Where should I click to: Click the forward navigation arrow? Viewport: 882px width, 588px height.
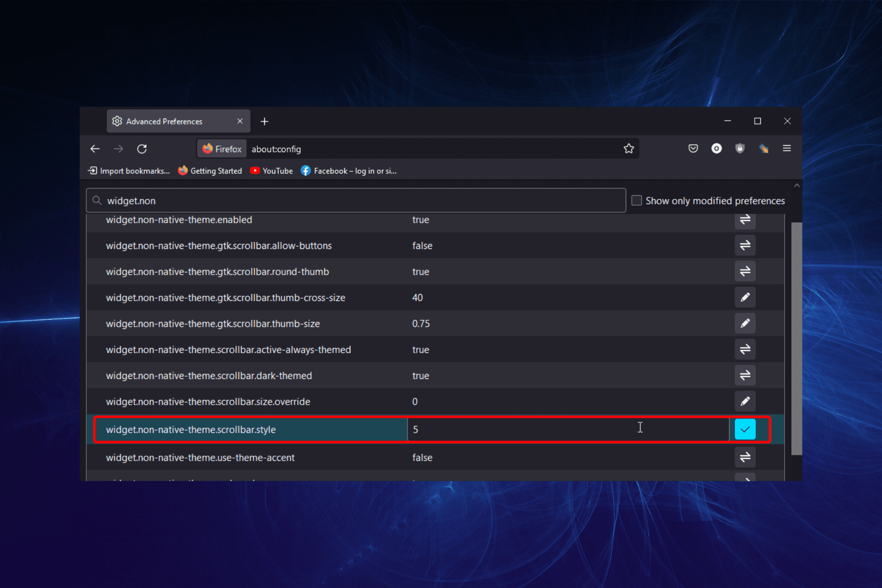[x=119, y=149]
